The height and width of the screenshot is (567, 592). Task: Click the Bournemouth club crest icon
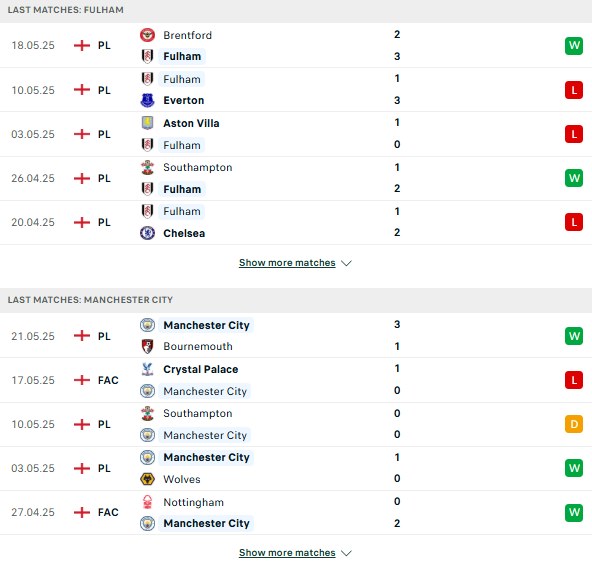click(147, 346)
